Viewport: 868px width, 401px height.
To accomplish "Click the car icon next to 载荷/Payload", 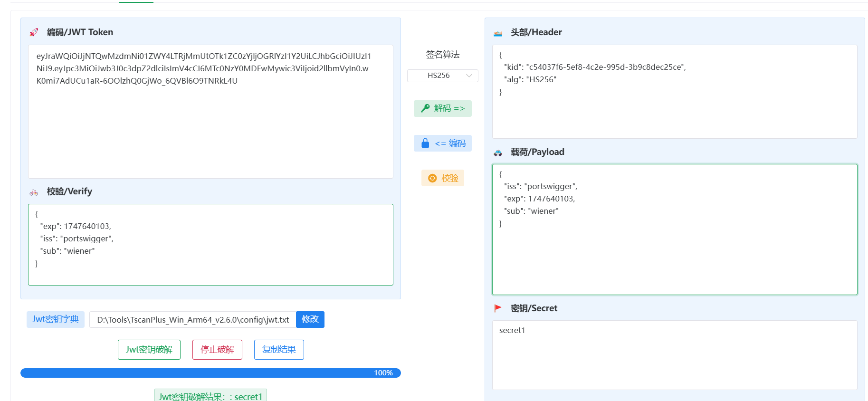I will click(x=498, y=153).
